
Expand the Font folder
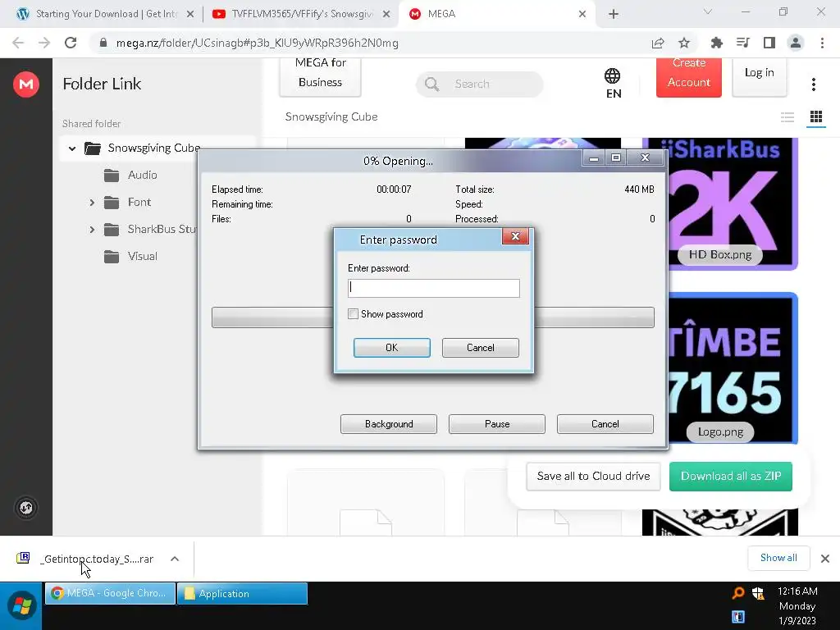click(x=92, y=203)
